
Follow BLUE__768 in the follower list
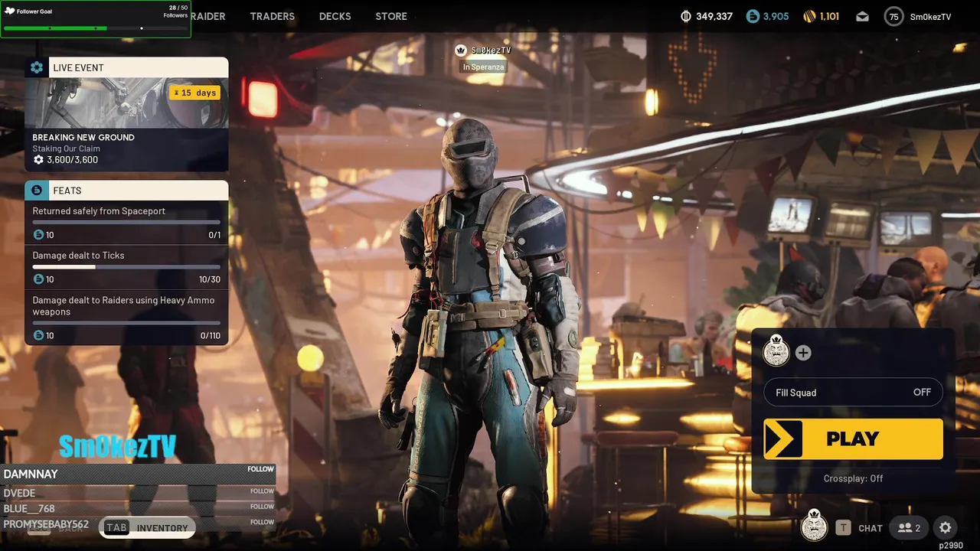[x=262, y=507]
